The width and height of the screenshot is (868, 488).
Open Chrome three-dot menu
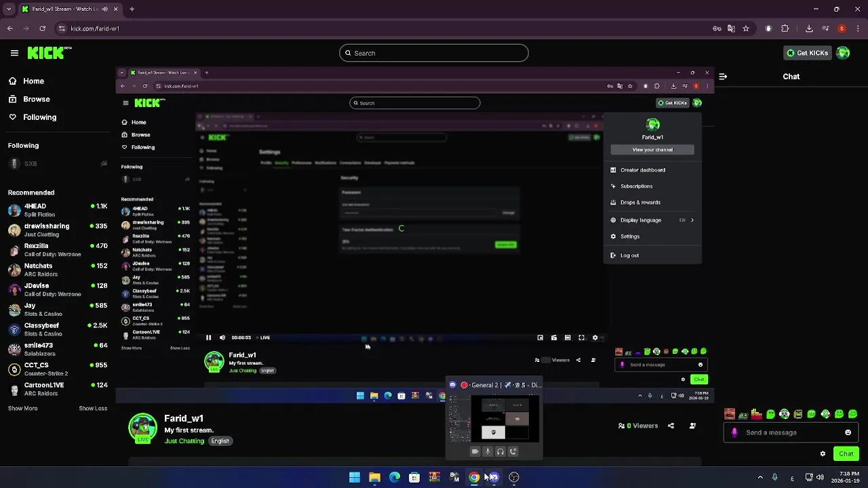click(x=858, y=28)
